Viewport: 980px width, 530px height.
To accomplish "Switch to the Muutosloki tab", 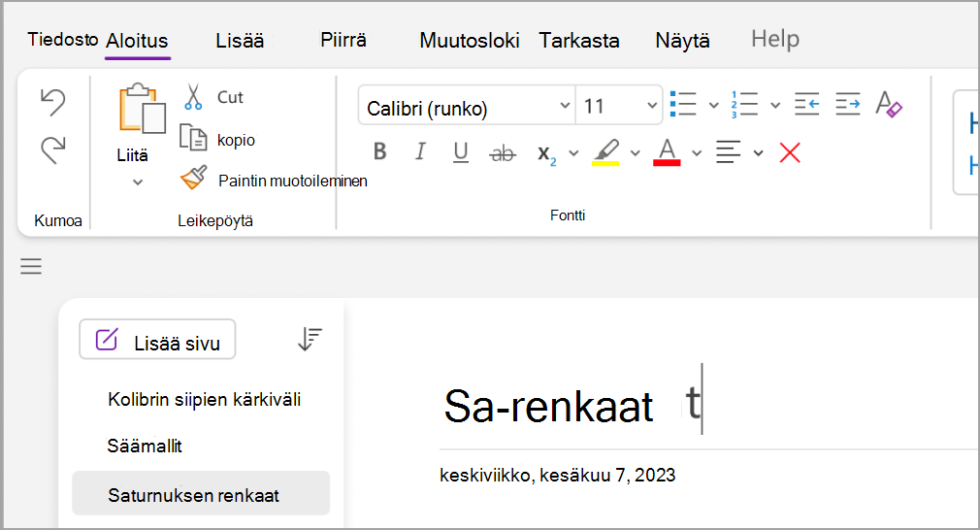I will click(x=470, y=41).
